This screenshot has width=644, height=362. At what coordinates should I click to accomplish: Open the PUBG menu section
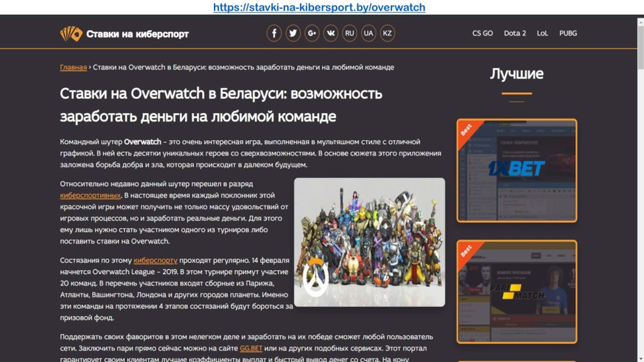568,33
